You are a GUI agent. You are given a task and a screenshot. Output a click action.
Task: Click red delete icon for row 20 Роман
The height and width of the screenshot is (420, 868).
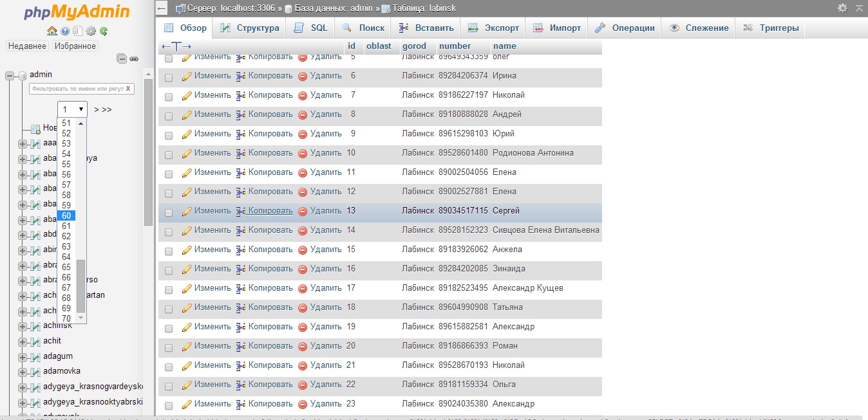[303, 346]
